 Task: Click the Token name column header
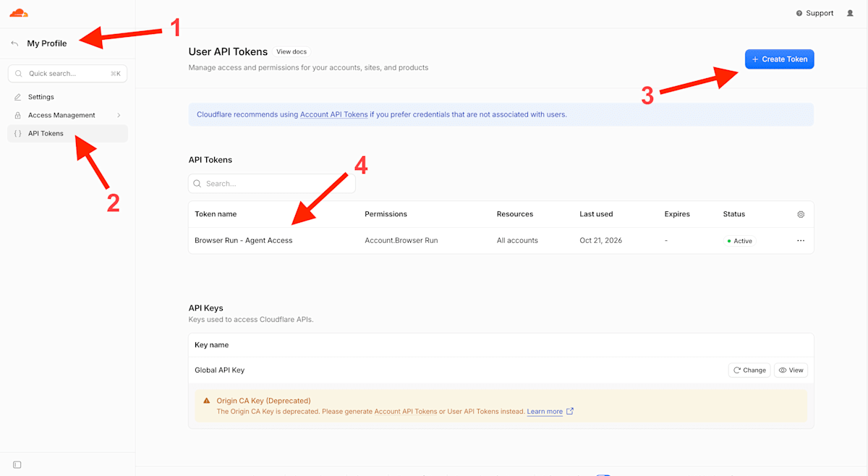[216, 214]
